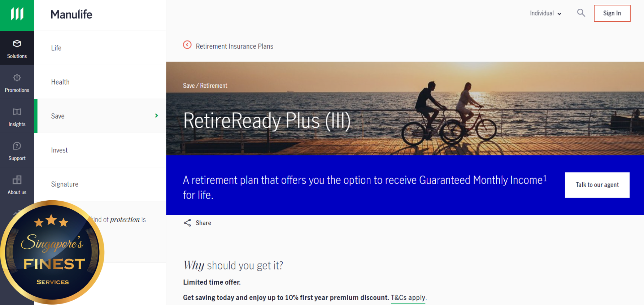Viewport: 644px width, 305px height.
Task: Click the Share icon below the banner
Action: pyautogui.click(x=187, y=223)
